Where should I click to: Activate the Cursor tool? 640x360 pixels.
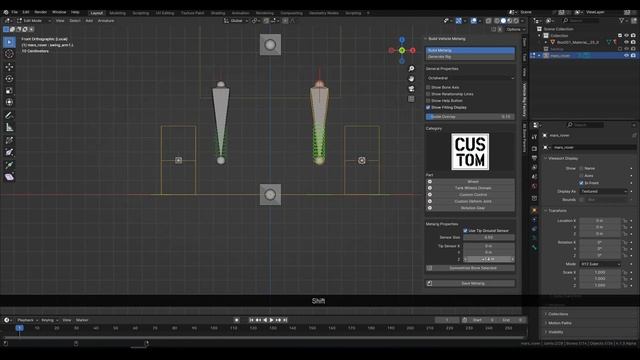(9, 54)
